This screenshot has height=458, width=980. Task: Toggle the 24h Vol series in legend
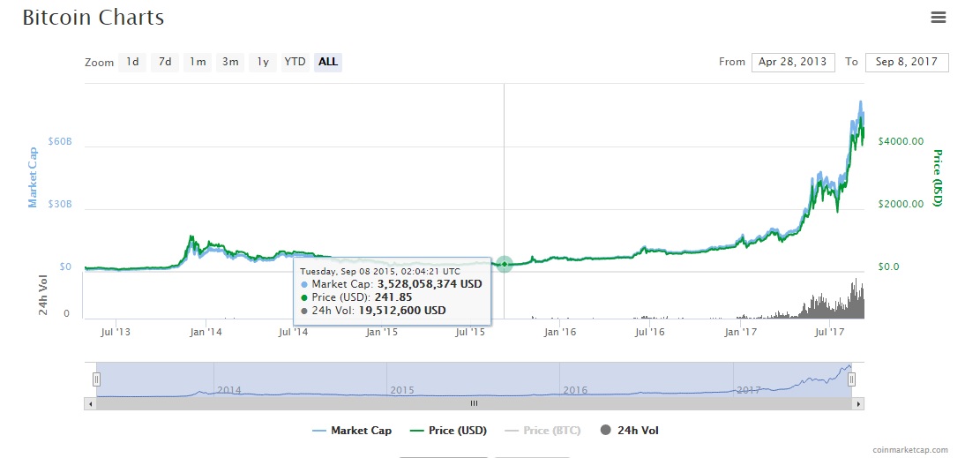[629, 431]
